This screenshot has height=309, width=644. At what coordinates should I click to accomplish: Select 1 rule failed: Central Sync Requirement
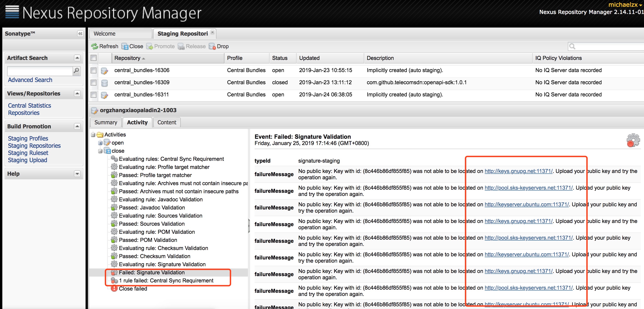[x=166, y=281]
